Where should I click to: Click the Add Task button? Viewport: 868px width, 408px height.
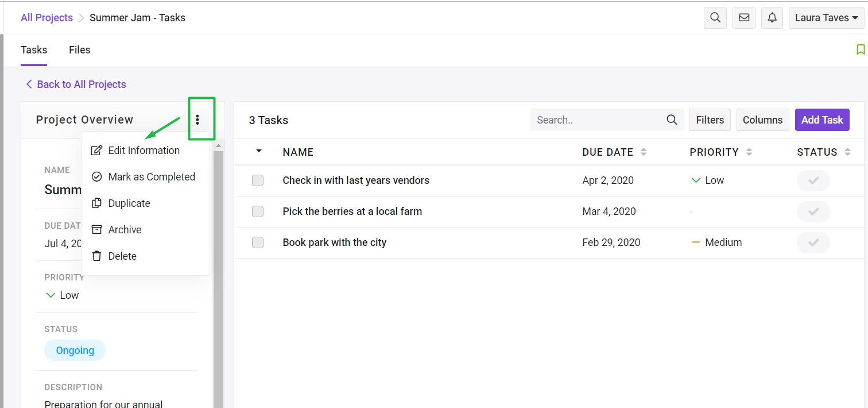pyautogui.click(x=822, y=120)
